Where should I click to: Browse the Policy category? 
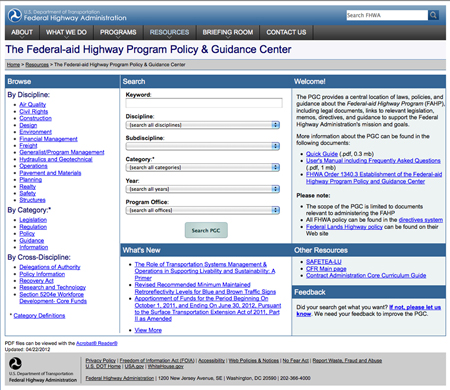27,234
